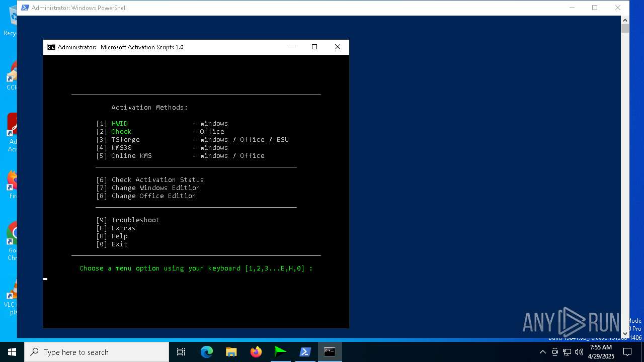Select the VLC media player desktop shortcut
The width and height of the screenshot is (644, 362).
click(x=12, y=297)
